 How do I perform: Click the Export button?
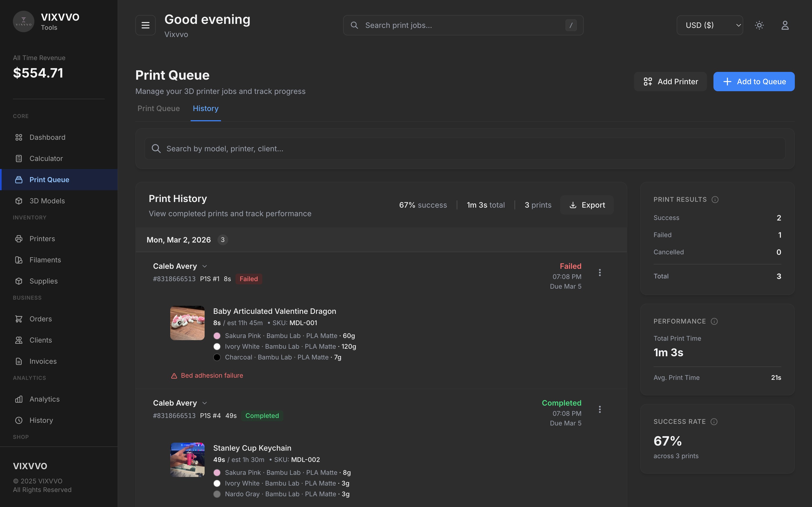[x=587, y=205]
